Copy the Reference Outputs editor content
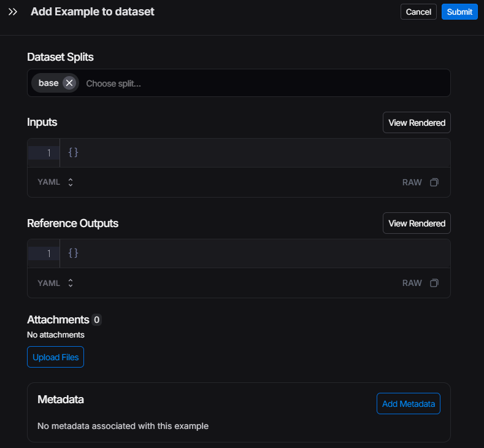This screenshot has height=448, width=484. pos(434,283)
